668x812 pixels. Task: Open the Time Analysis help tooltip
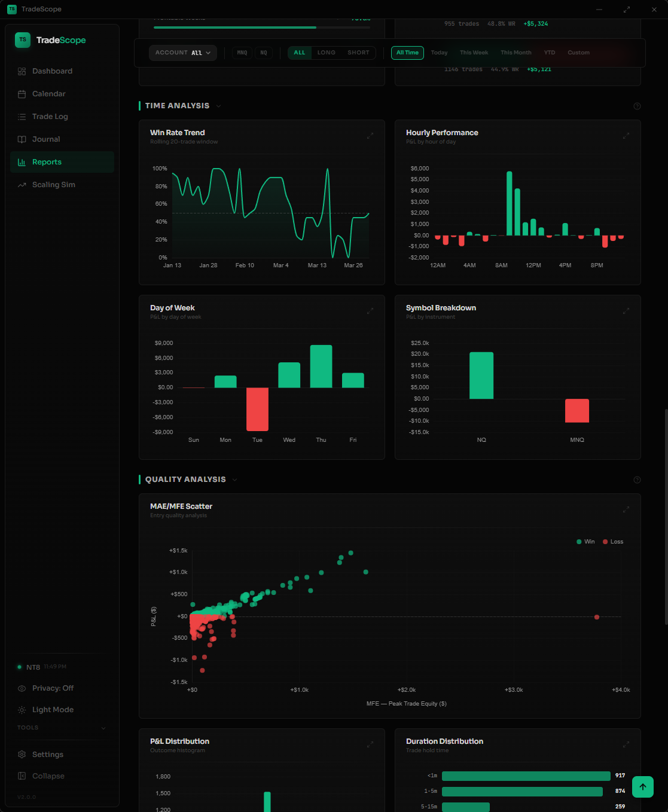637,106
